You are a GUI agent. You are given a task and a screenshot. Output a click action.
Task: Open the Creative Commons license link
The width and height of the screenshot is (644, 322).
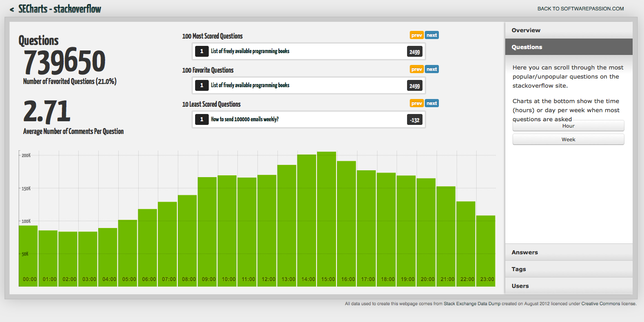tap(600, 304)
